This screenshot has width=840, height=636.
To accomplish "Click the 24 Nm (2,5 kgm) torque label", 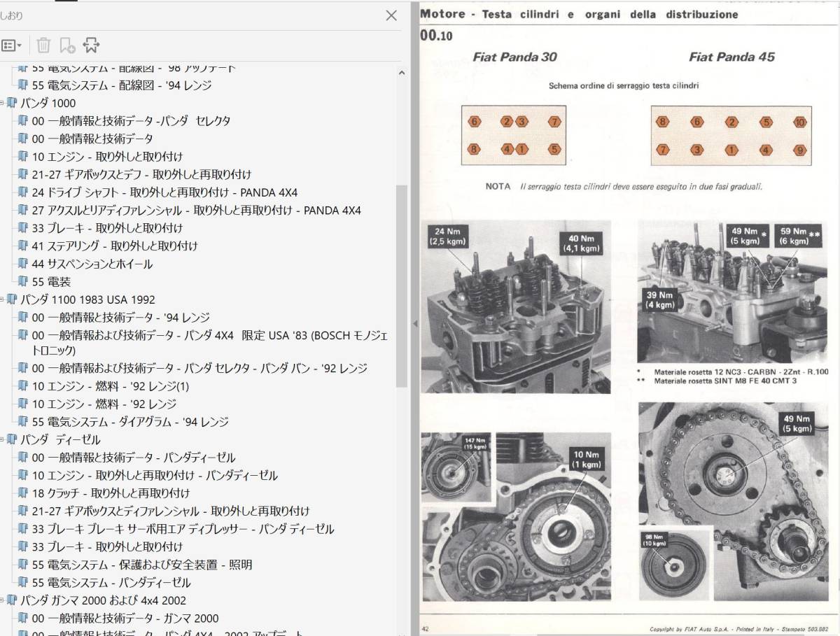I will (448, 236).
